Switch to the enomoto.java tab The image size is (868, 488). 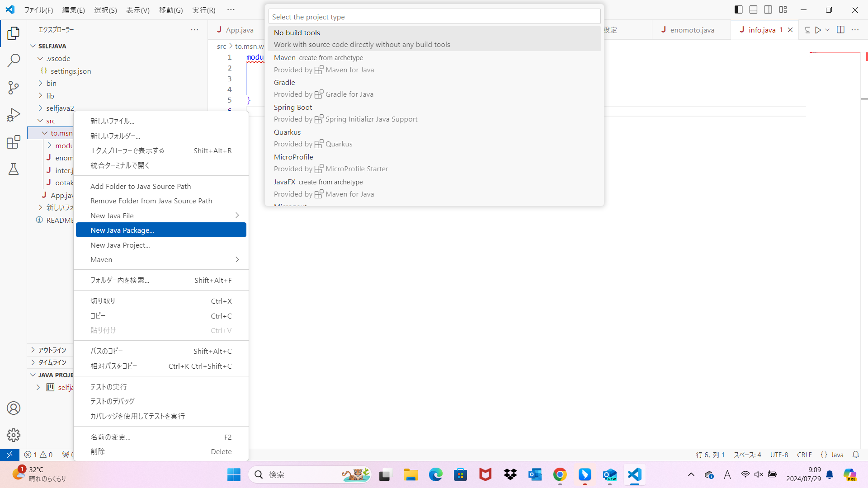[692, 30]
